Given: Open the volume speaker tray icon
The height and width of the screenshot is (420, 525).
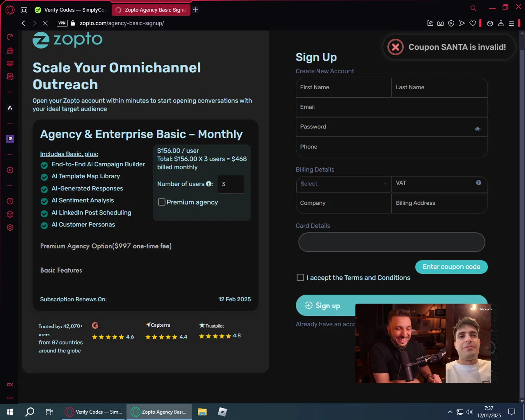Looking at the screenshot, I should (469, 412).
